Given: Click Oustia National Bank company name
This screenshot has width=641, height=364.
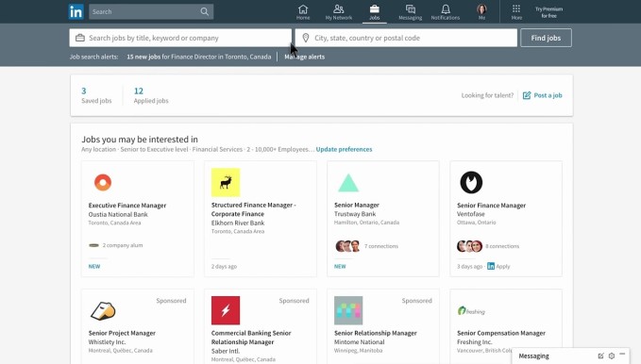Looking at the screenshot, I should 118,214.
